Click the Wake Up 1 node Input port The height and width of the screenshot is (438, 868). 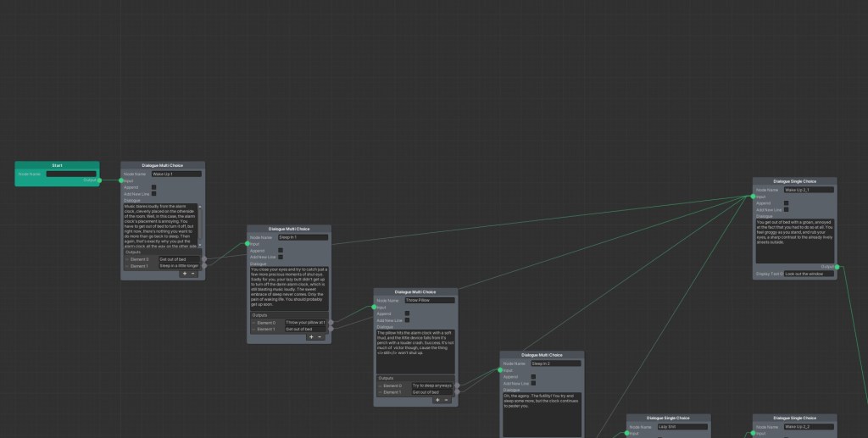[122, 180]
